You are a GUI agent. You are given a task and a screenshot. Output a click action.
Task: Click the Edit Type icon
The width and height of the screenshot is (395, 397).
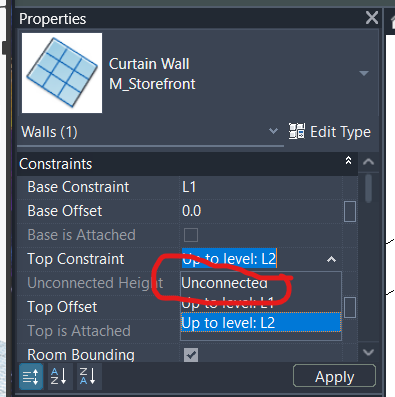297,131
